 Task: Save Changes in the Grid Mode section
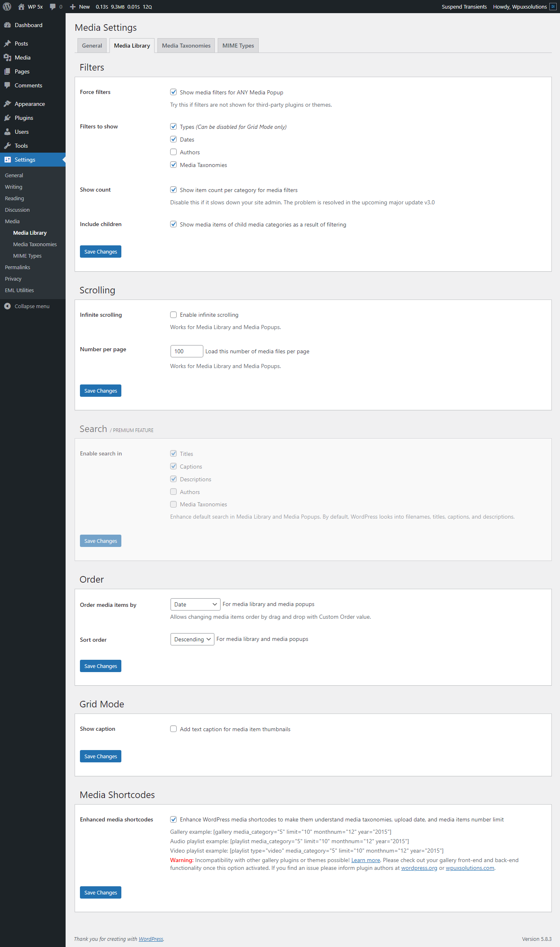100,756
